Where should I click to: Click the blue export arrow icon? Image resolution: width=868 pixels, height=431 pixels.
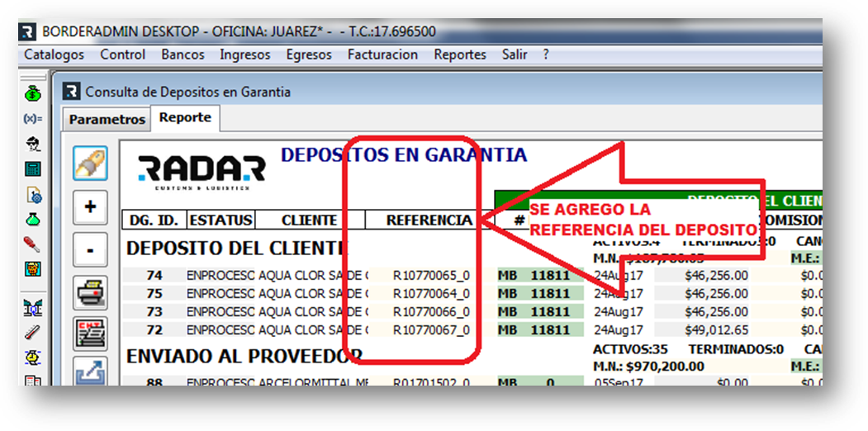(90, 372)
